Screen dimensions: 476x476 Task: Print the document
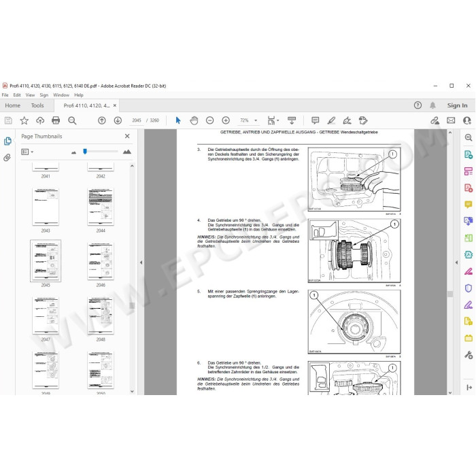point(56,120)
